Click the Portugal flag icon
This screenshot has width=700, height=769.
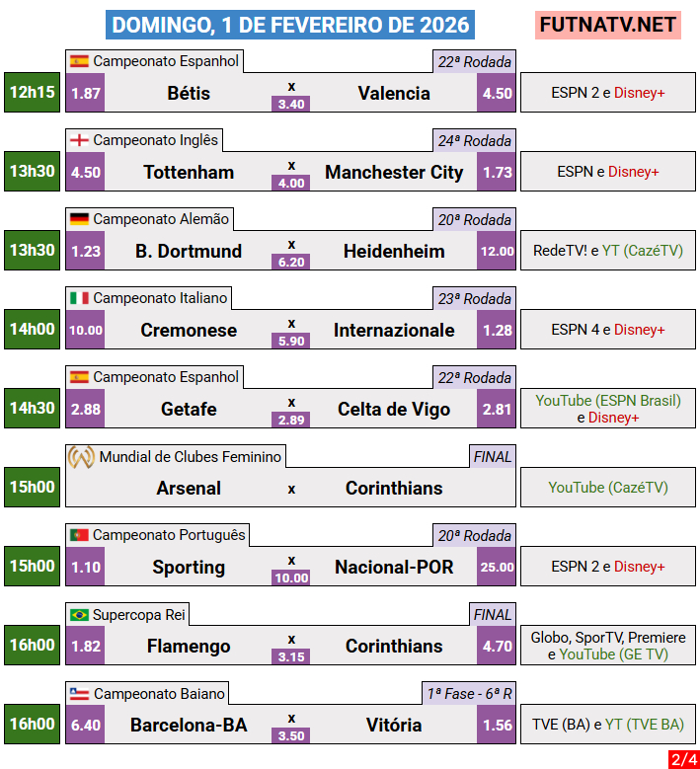point(79,535)
